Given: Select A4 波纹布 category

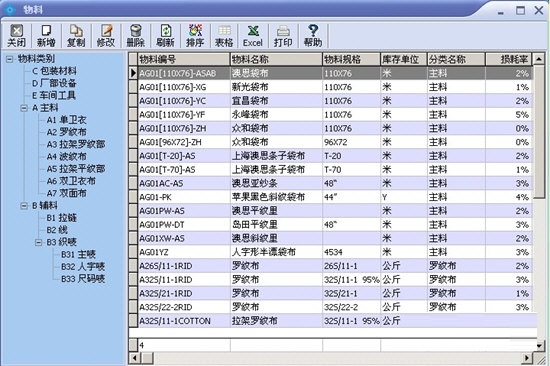Looking at the screenshot, I should tap(66, 157).
